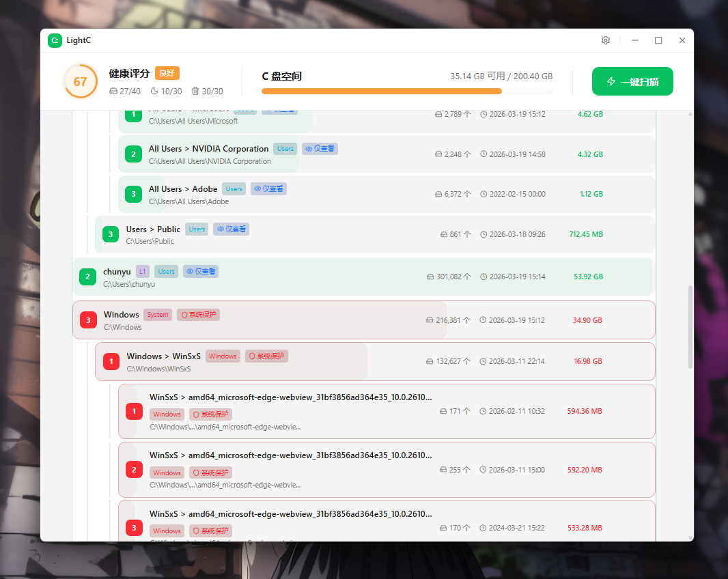The height and width of the screenshot is (579, 728).
Task: Click the 712.45 MB size value
Action: [x=586, y=234]
